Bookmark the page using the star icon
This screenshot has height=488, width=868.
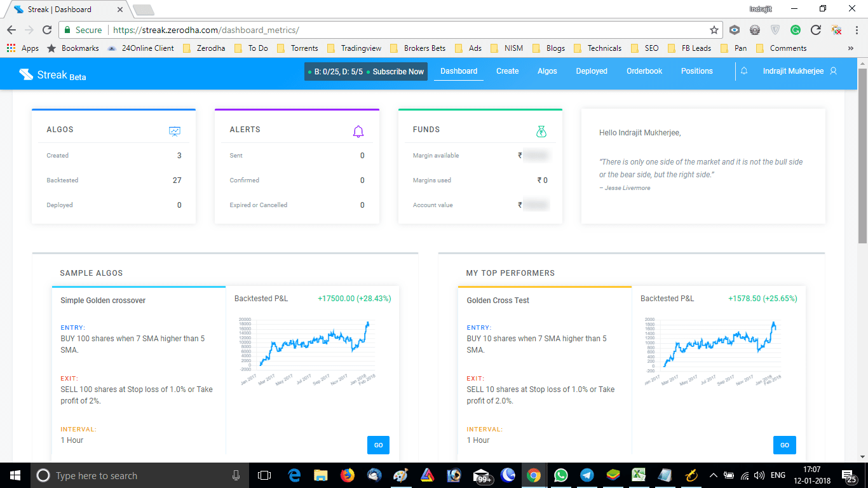point(714,30)
